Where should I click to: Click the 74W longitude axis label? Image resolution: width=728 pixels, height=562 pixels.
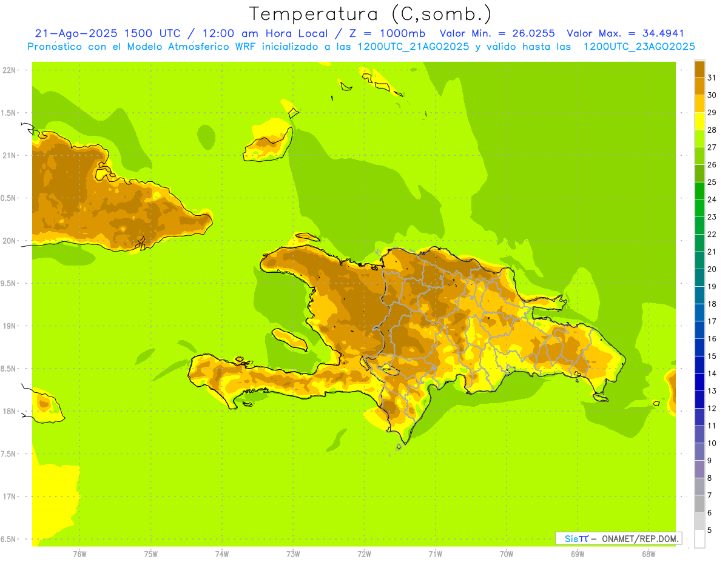[222, 554]
